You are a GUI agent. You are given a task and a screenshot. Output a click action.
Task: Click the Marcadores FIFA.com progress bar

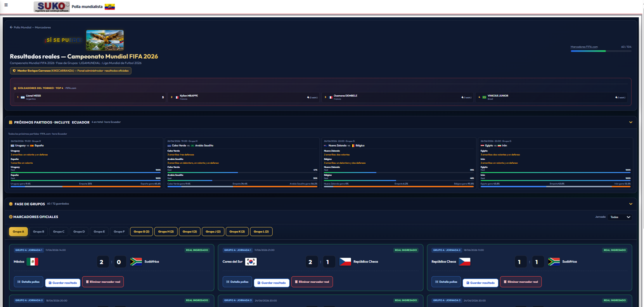point(601,51)
